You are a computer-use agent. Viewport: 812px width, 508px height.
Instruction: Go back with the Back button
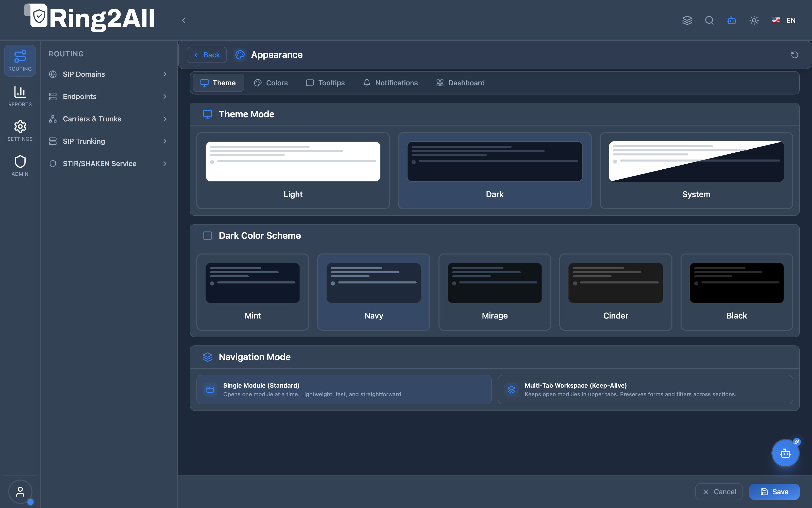click(207, 55)
